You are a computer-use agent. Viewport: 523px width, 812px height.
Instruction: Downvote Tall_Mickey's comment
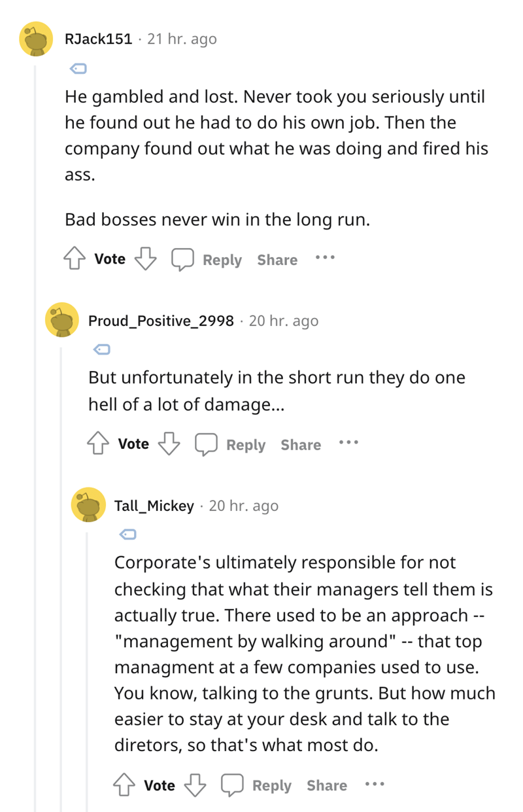195,785
